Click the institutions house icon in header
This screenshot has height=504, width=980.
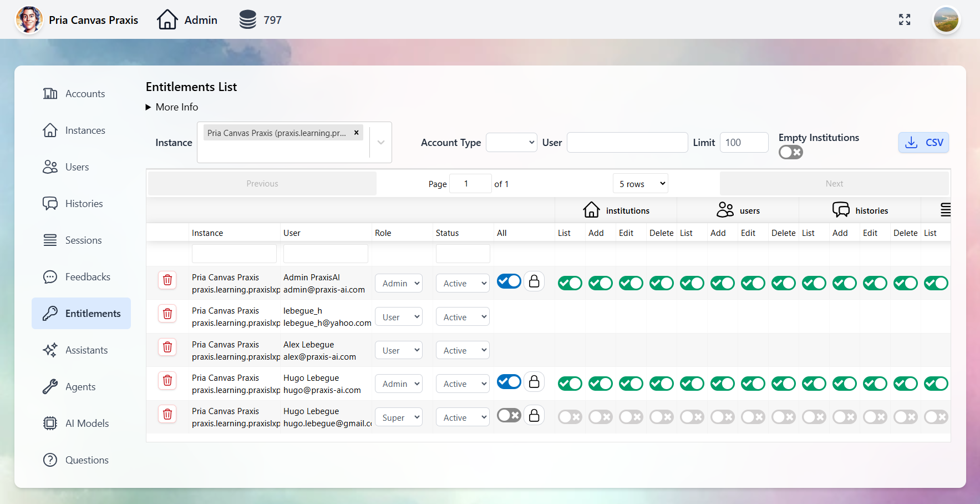click(x=591, y=210)
